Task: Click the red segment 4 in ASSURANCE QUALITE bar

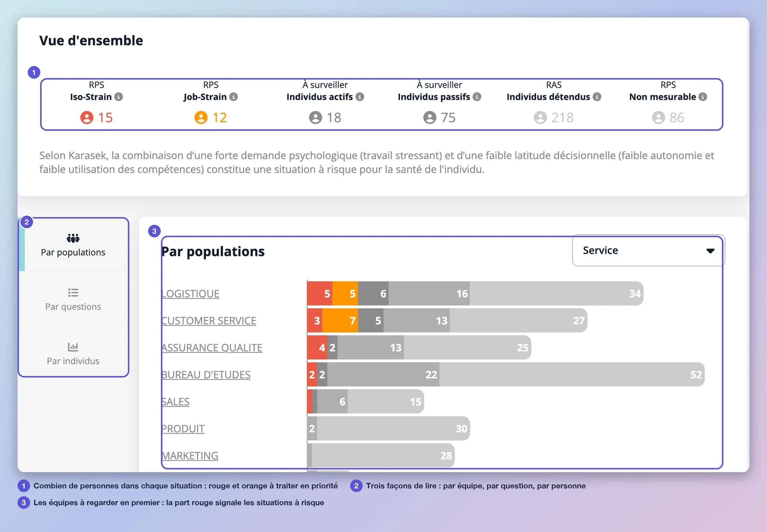Action: tap(317, 347)
